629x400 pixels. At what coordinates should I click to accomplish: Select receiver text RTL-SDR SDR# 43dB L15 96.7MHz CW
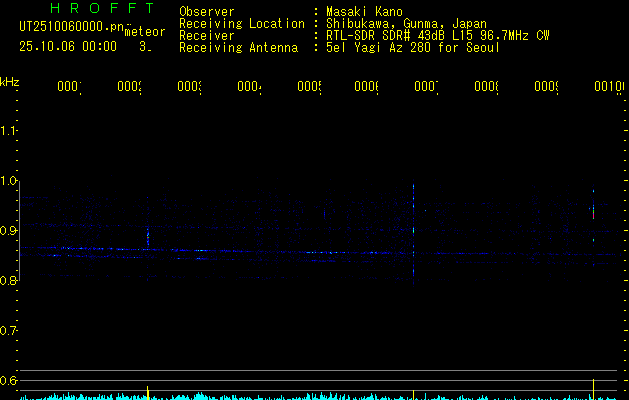(438, 36)
